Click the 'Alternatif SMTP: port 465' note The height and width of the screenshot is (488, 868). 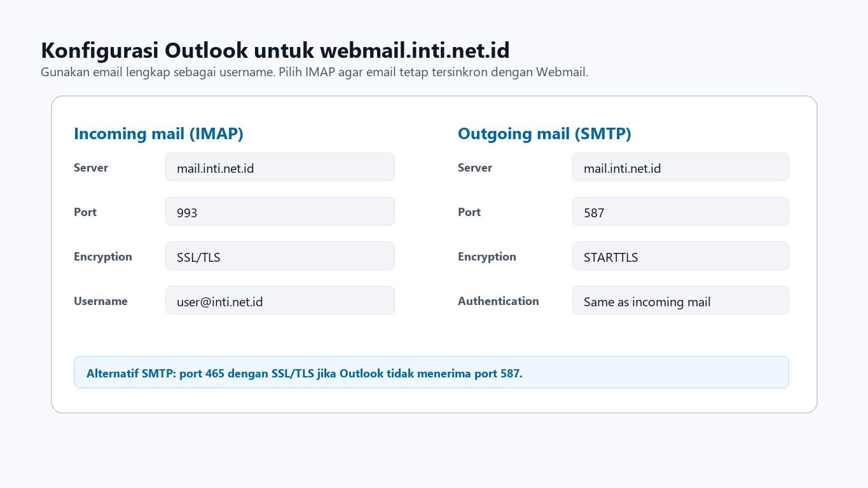tap(431, 372)
